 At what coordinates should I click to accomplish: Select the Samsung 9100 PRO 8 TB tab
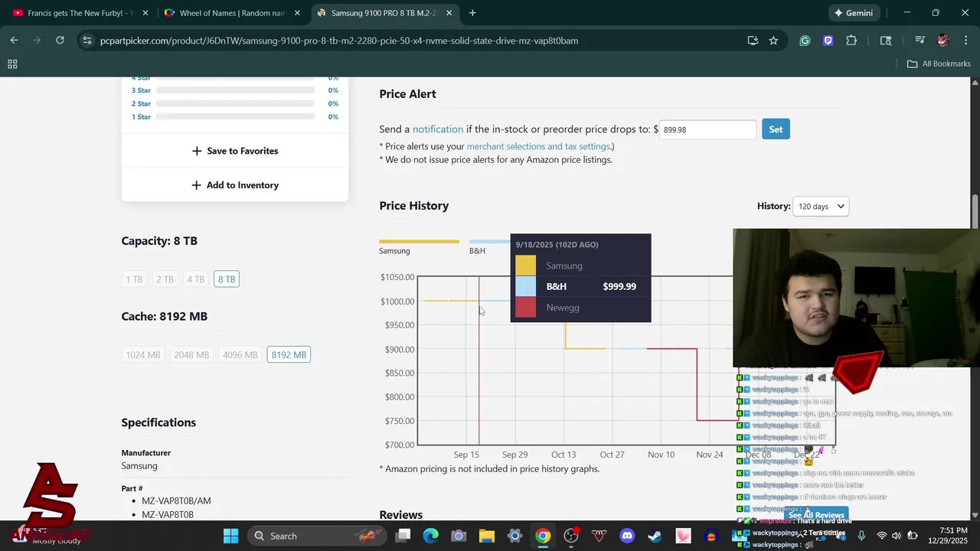click(384, 13)
